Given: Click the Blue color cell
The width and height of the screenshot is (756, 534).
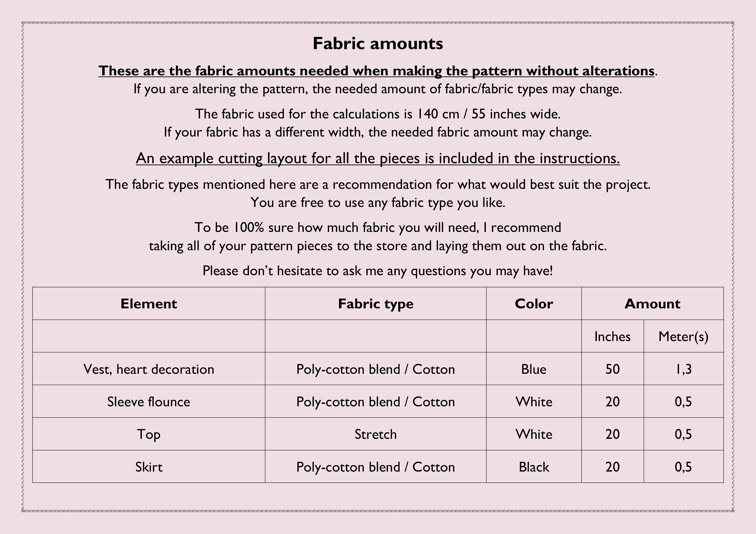Looking at the screenshot, I should (534, 369).
